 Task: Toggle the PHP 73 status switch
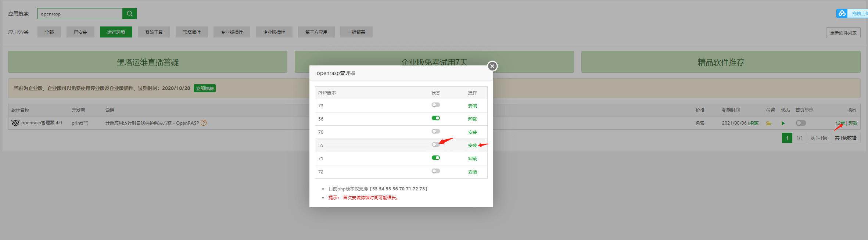[x=436, y=105]
